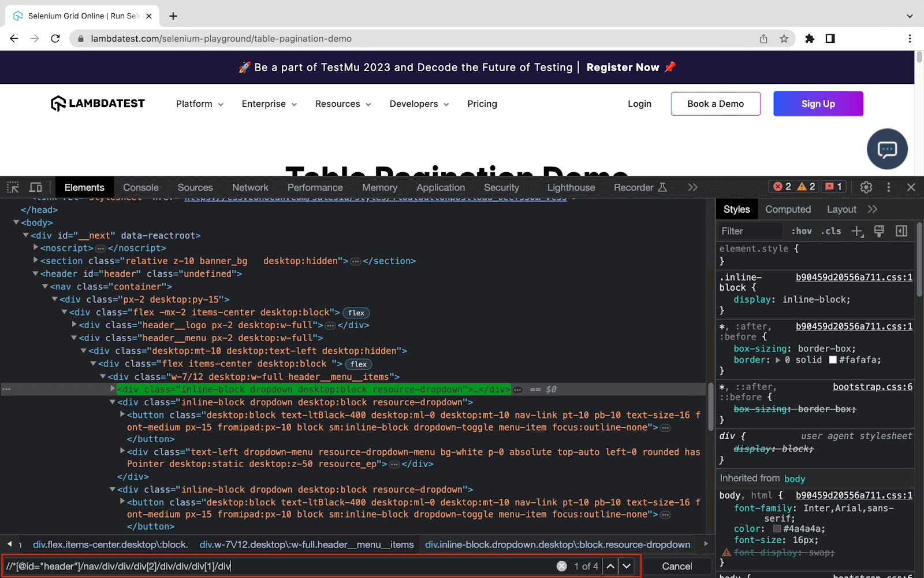The image size is (924, 578).
Task: Click the Book a Demo button
Action: click(716, 104)
